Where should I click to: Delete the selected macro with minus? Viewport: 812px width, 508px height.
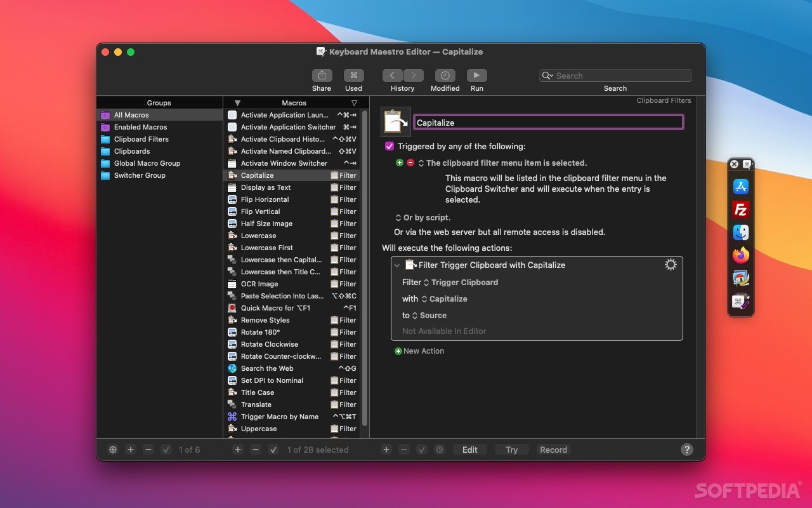[256, 450]
